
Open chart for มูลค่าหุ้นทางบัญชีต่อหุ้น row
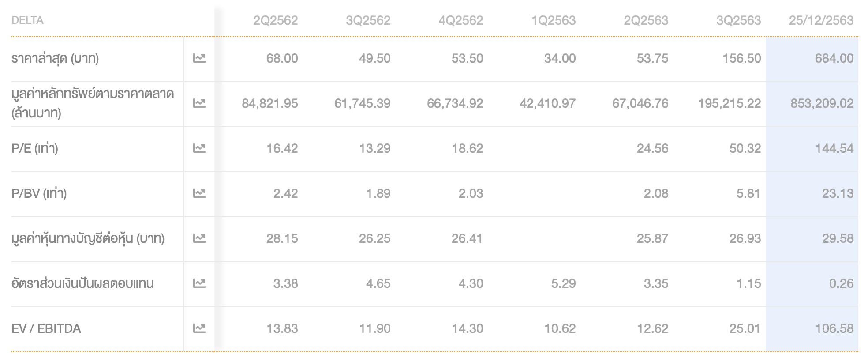coord(199,238)
